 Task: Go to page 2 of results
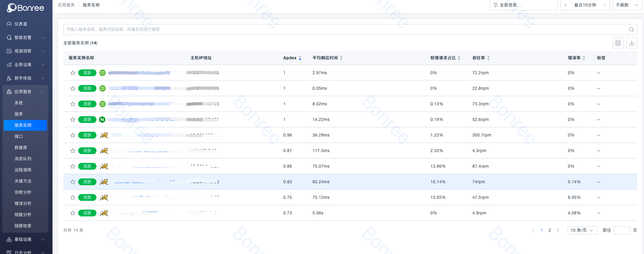tap(550, 230)
